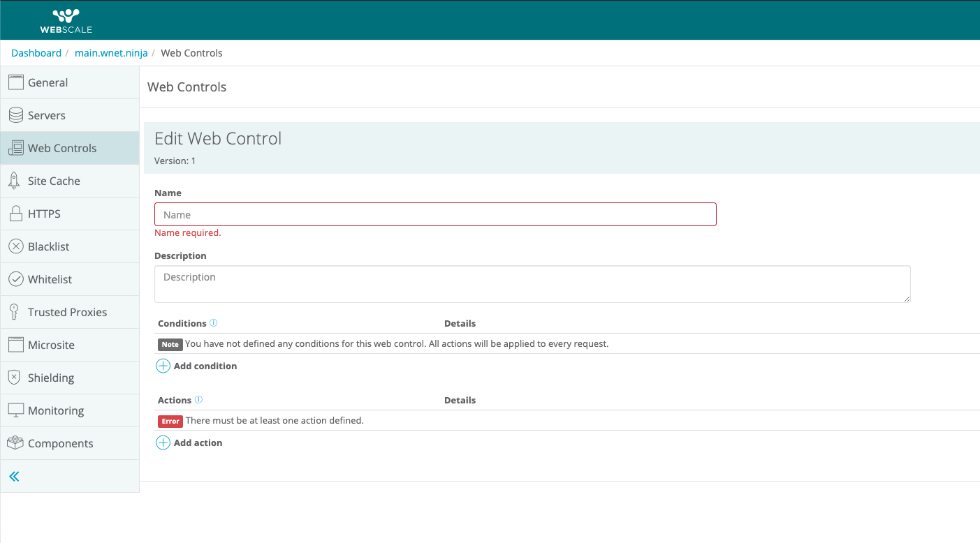Click the Trusted Proxies key icon

pyautogui.click(x=14, y=312)
